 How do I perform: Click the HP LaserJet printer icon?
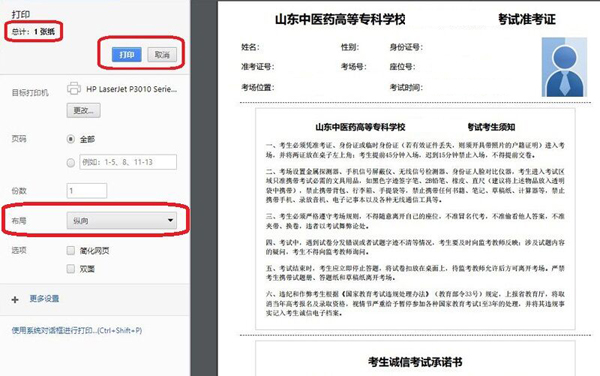coord(74,88)
